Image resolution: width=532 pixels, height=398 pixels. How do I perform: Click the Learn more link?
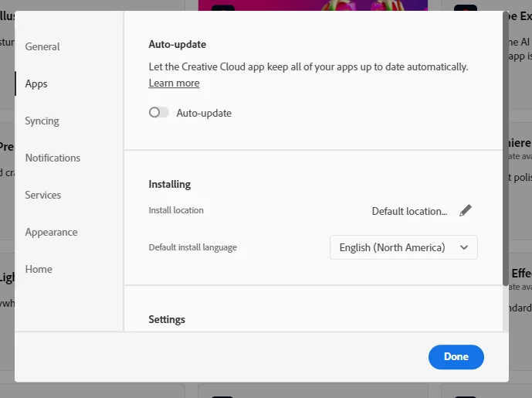(x=174, y=83)
